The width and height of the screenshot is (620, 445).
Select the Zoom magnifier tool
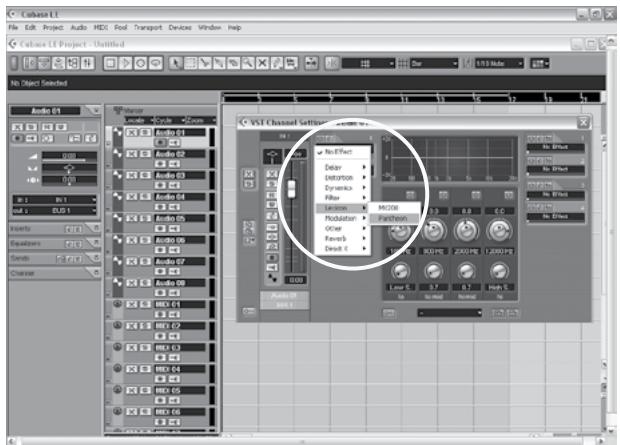pos(248,63)
